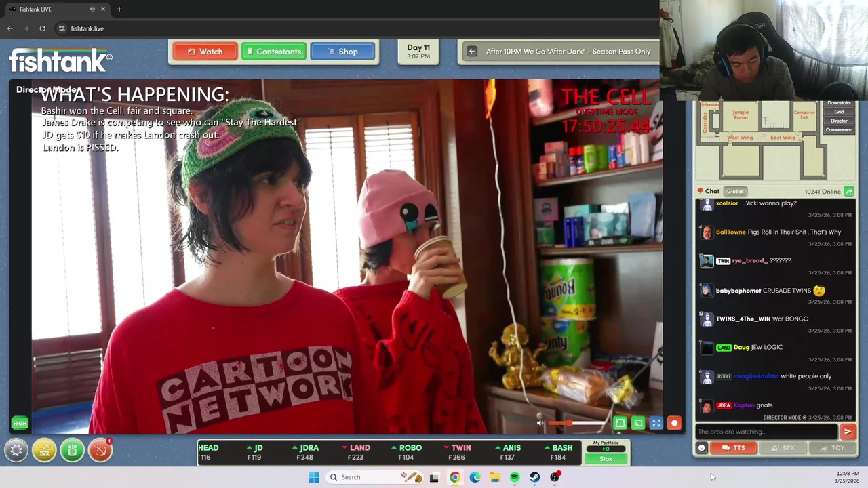Screen dimensions: 868x488
Task: Select Grid camera view
Action: (x=839, y=112)
